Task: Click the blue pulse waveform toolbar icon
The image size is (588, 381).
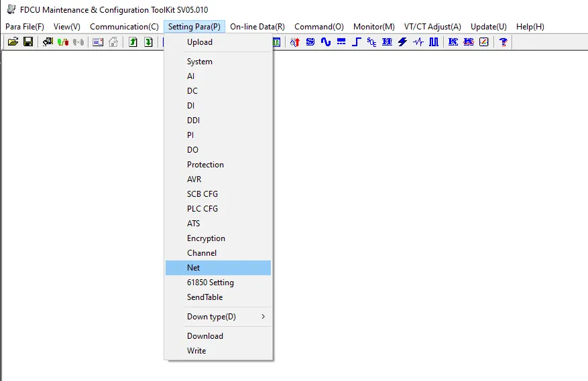Action: click(x=418, y=42)
